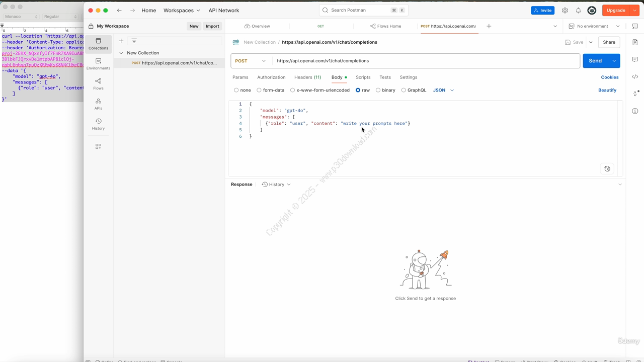Open the code snippet panel icon

tap(635, 77)
